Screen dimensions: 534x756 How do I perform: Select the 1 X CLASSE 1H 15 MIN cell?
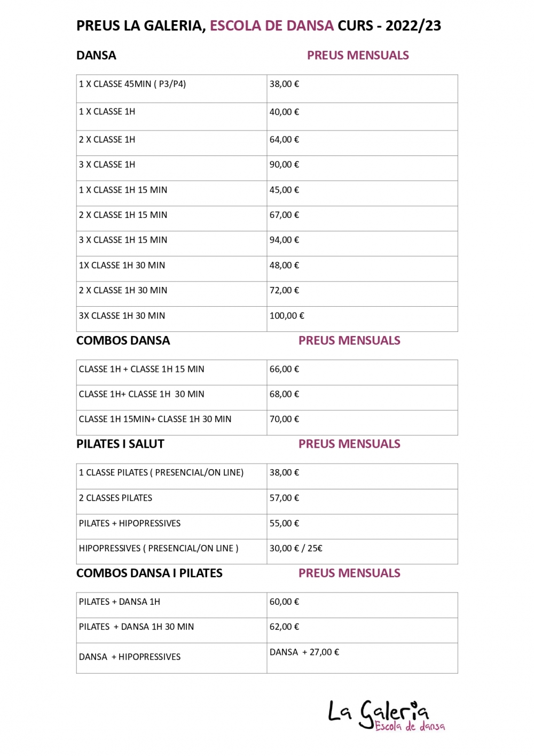[123, 190]
